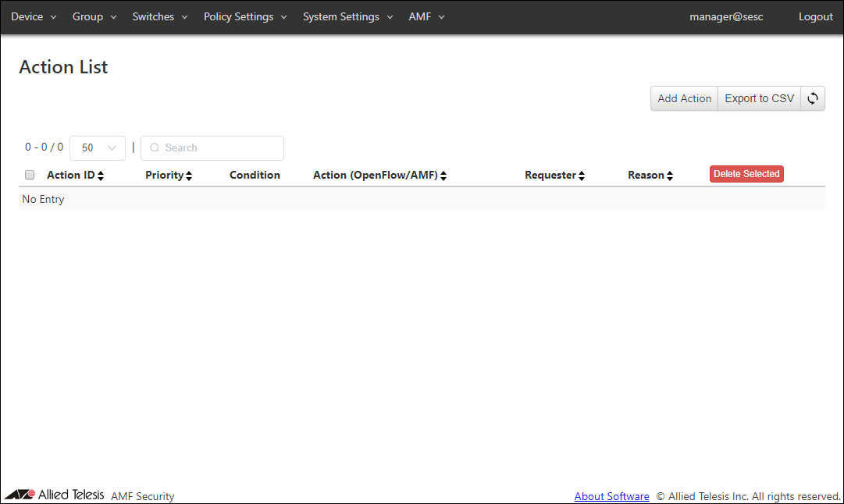This screenshot has height=504, width=844.
Task: Expand the Device menu
Action: [x=34, y=16]
